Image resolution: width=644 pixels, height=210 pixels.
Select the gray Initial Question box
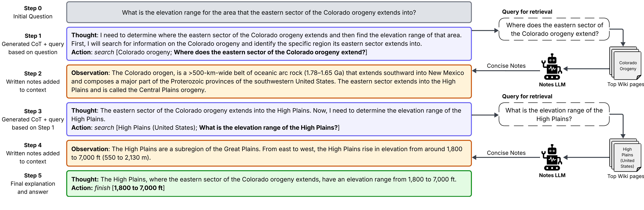coord(269,12)
